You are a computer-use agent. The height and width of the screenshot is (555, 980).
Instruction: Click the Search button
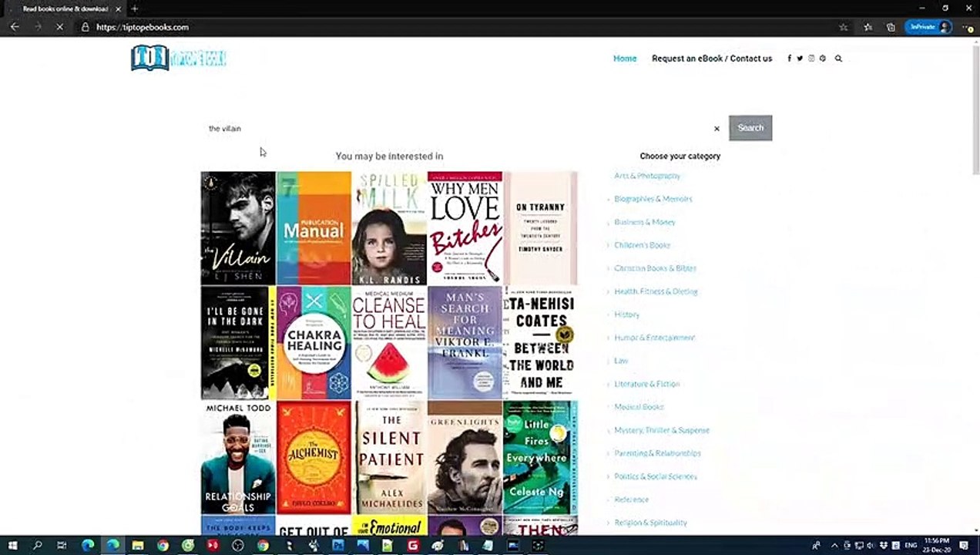(x=750, y=128)
